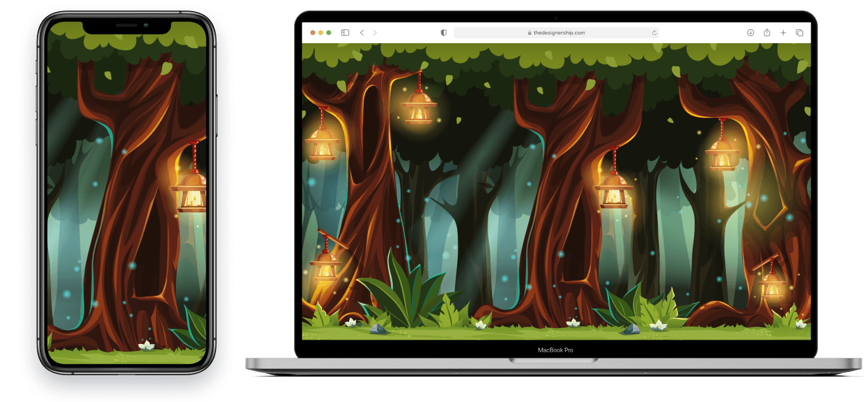Focus the thedesignership.com address field
The width and height of the screenshot is (868, 402).
click(x=558, y=32)
